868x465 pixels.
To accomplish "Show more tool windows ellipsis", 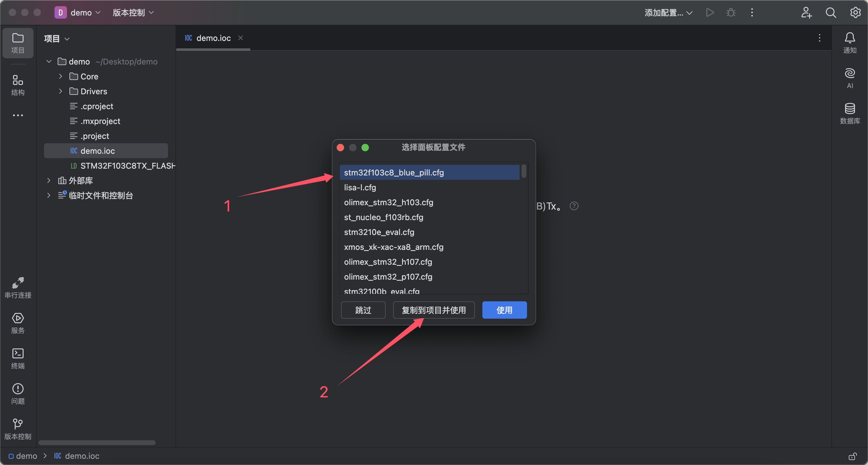I will 18,115.
